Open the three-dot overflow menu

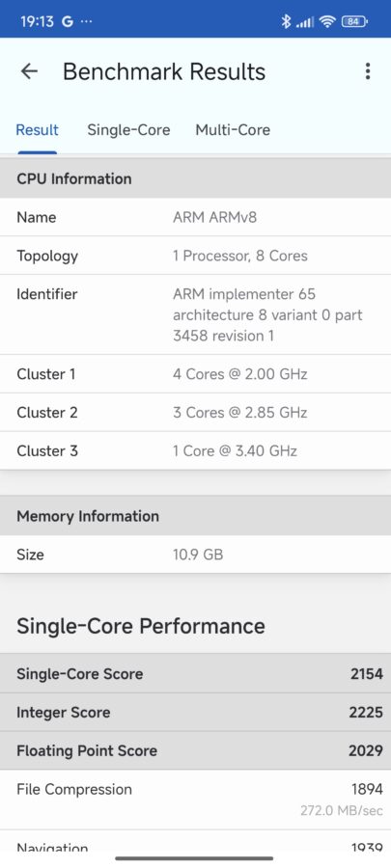[367, 71]
